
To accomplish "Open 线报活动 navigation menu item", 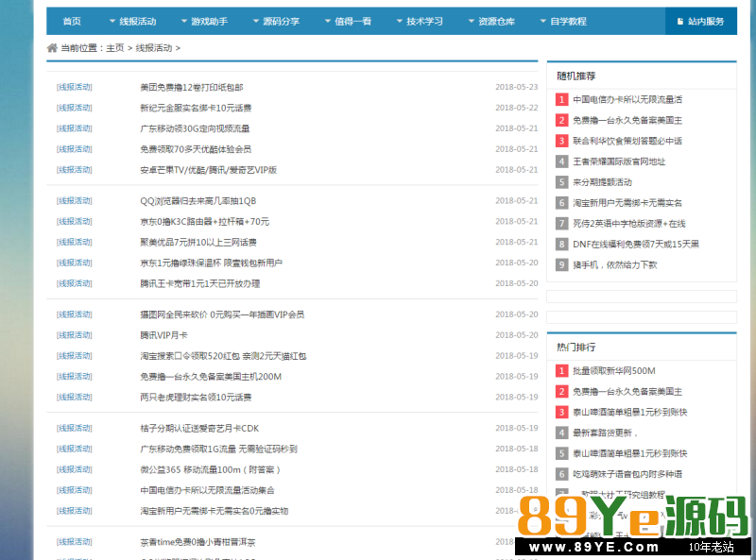I will coord(138,21).
